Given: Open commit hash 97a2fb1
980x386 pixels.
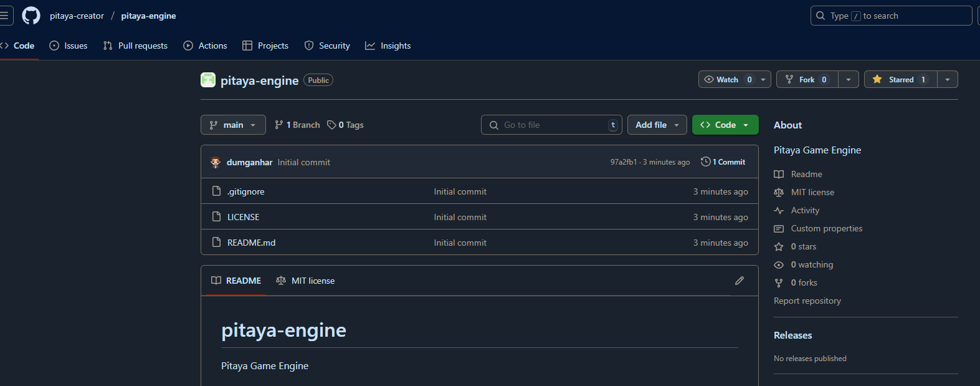Looking at the screenshot, I should (x=623, y=162).
